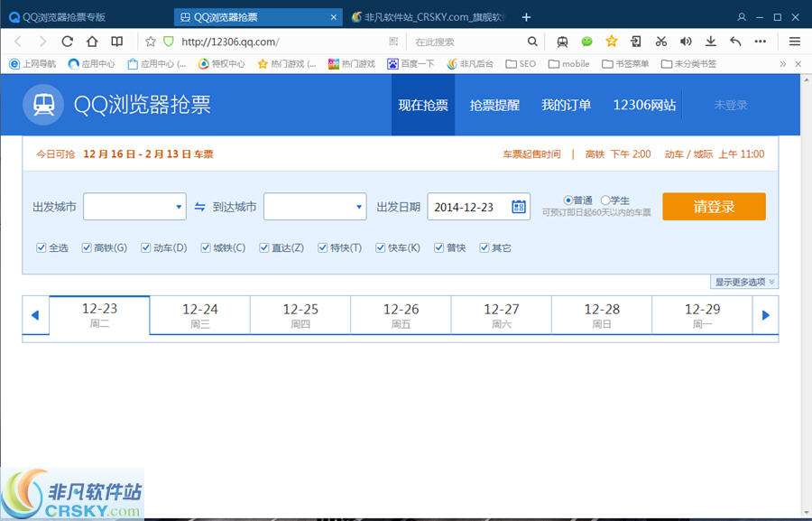Switch to the 现在抢票 tab
Screen dimensions: 812x521
coord(423,105)
